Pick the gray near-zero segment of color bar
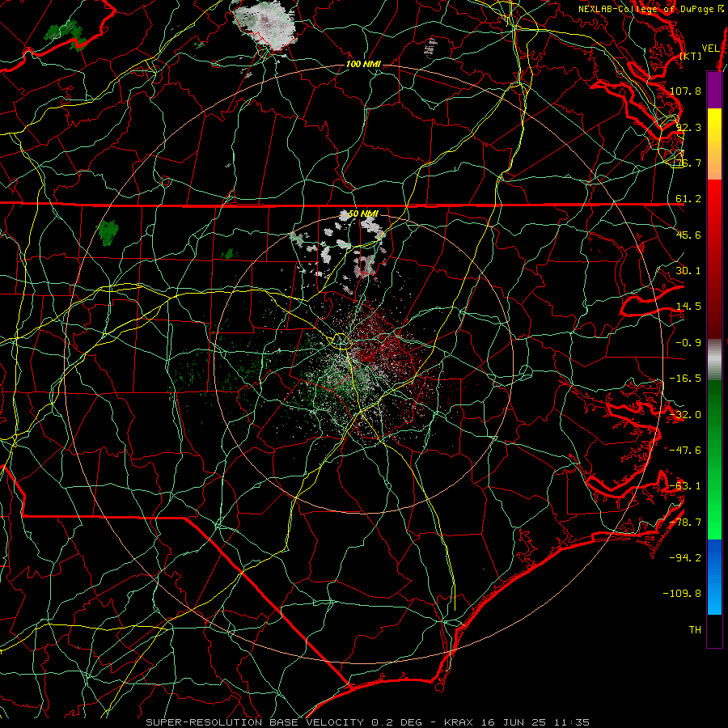This screenshot has height=728, width=728. (x=714, y=360)
